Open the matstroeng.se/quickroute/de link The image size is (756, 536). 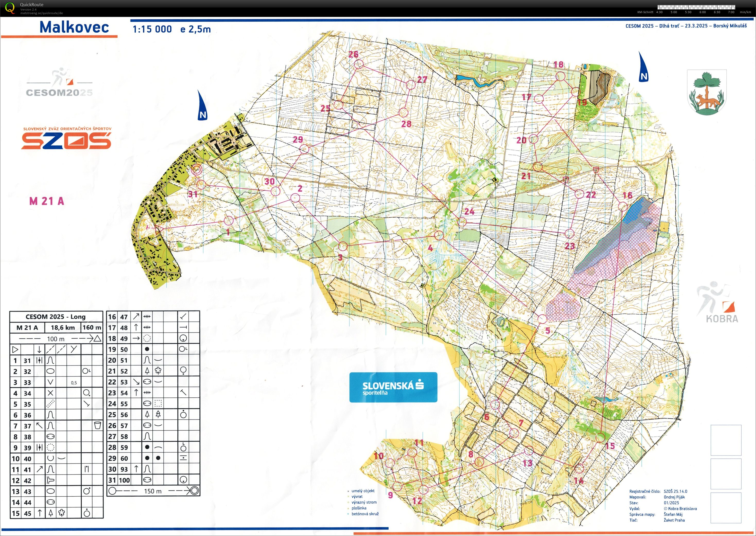click(41, 13)
